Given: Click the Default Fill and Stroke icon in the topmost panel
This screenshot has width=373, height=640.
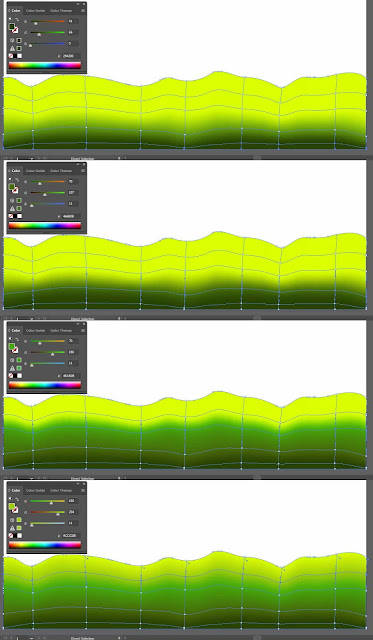Looking at the screenshot, I should click(10, 19).
